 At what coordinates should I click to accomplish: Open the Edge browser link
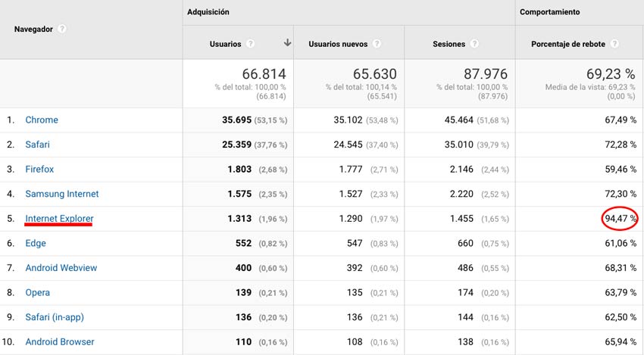[36, 243]
